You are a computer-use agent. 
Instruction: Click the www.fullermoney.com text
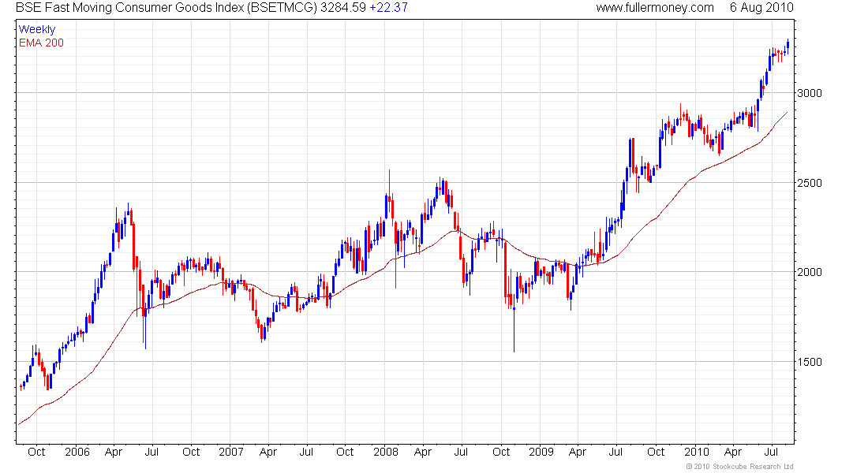655,8
